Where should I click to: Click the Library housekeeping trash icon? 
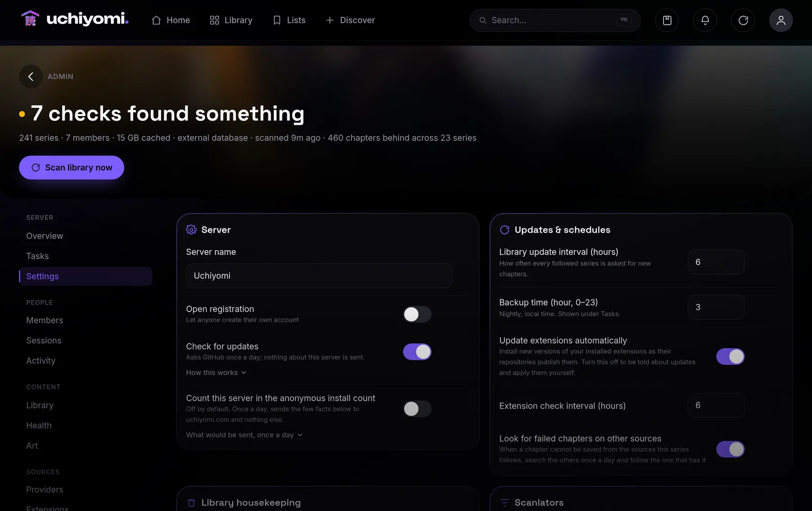click(x=191, y=502)
